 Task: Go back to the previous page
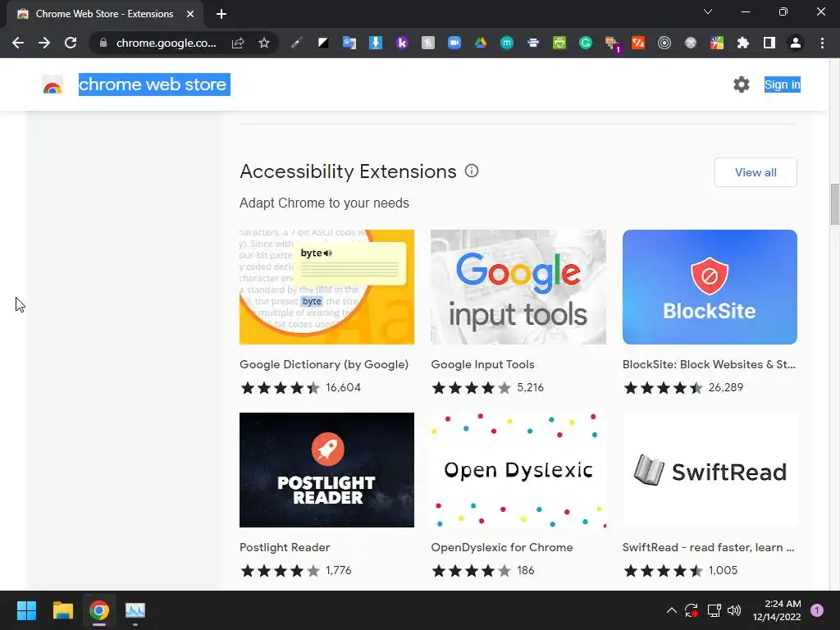[18, 43]
